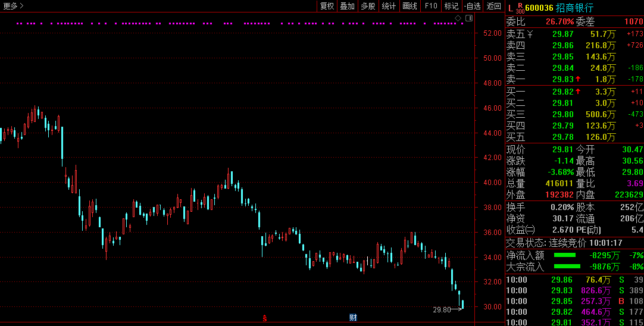Click the red S event marker on timeline
The width and height of the screenshot is (644, 326).
pos(265,318)
